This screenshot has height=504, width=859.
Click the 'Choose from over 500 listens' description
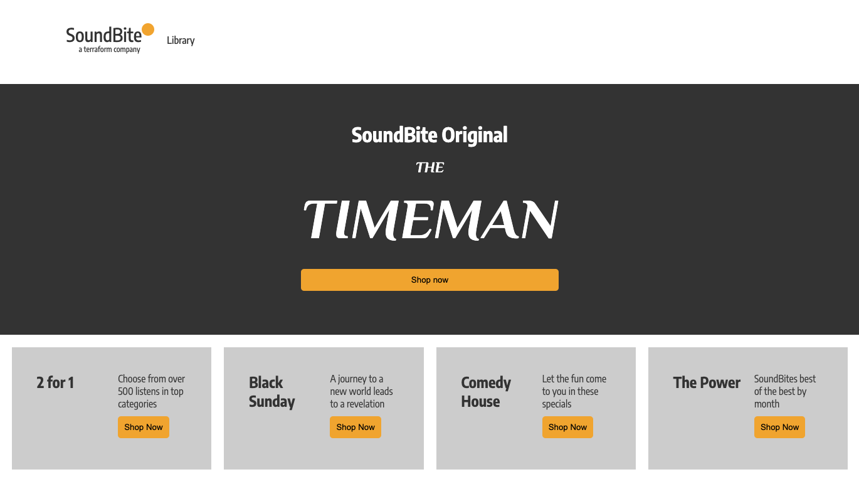coord(151,391)
